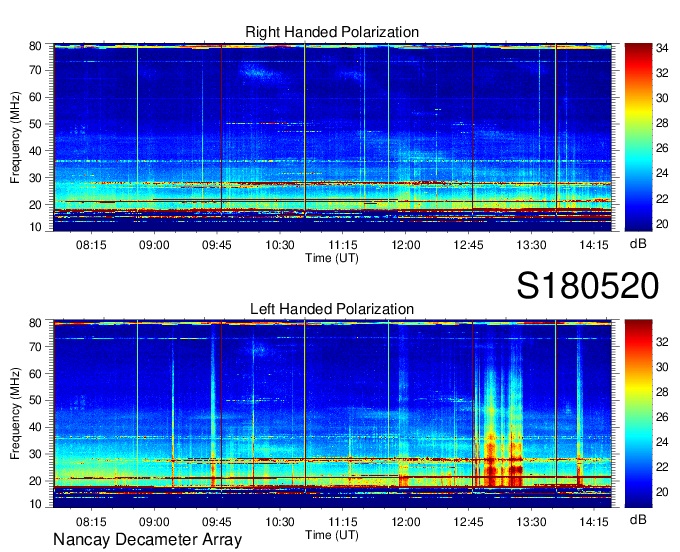Click the 13:30 tick on Left Handed plot
Viewport: 680px width, 552px height.
click(531, 522)
